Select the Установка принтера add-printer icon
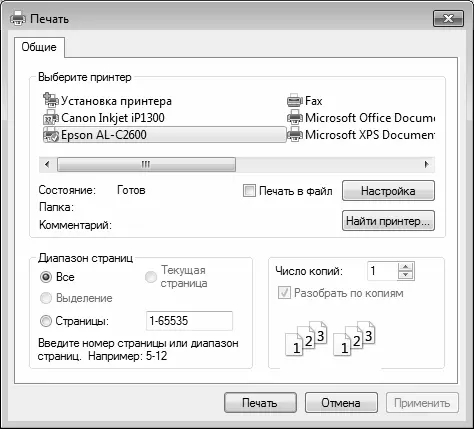The width and height of the screenshot is (474, 429). 51,100
